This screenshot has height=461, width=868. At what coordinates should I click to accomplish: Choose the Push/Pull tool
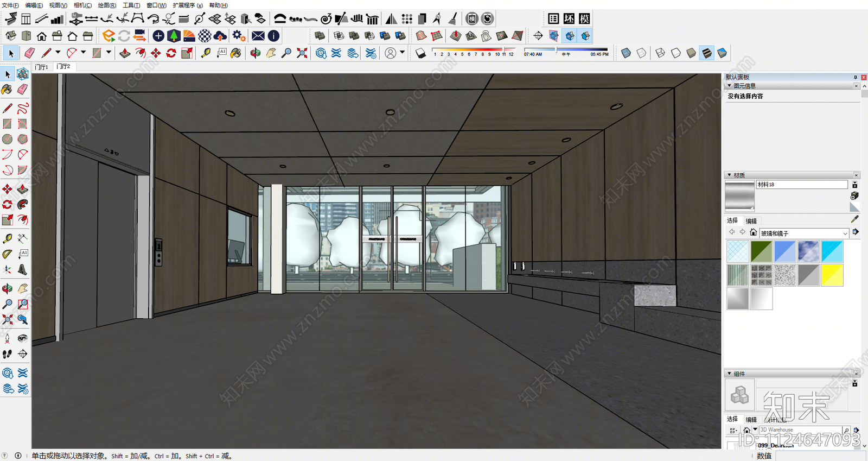pos(125,53)
